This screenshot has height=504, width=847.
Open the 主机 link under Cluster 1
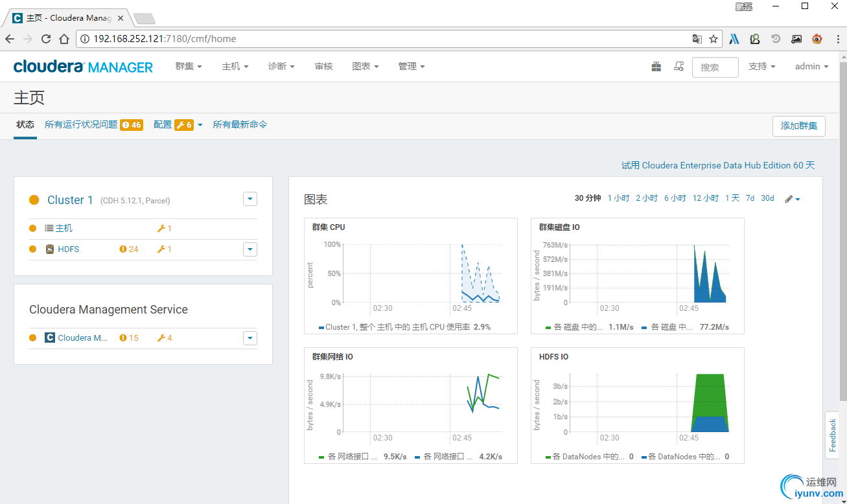click(64, 229)
